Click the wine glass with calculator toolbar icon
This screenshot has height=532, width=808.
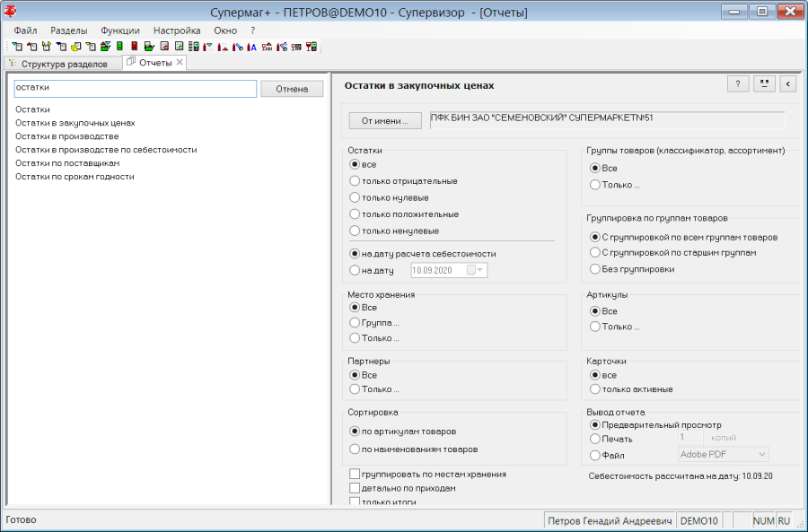coord(312,47)
